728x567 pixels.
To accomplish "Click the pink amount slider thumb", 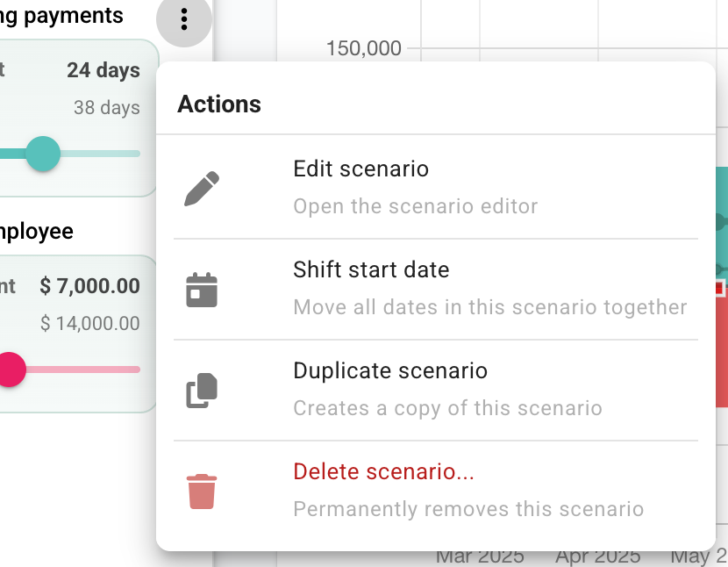I will pyautogui.click(x=9, y=369).
